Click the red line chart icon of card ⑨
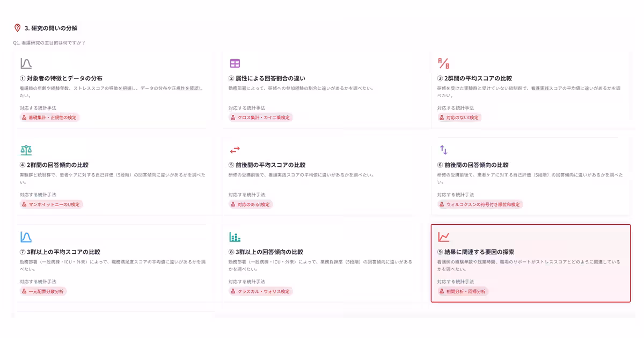Screen dimensions: 644x338 [443, 237]
